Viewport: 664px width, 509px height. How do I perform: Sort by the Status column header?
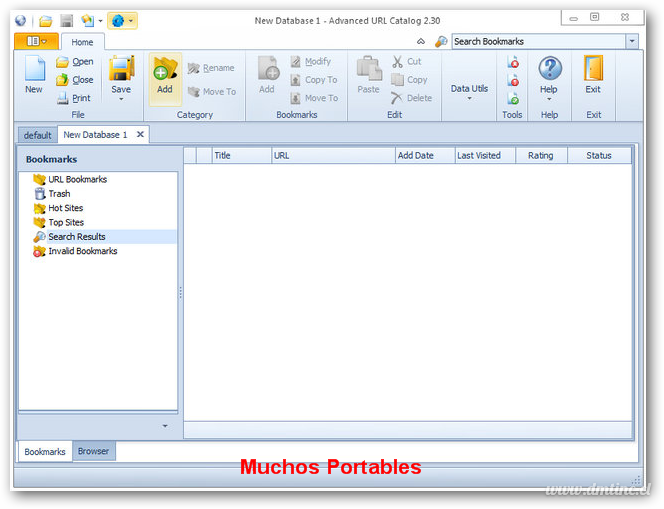click(599, 155)
